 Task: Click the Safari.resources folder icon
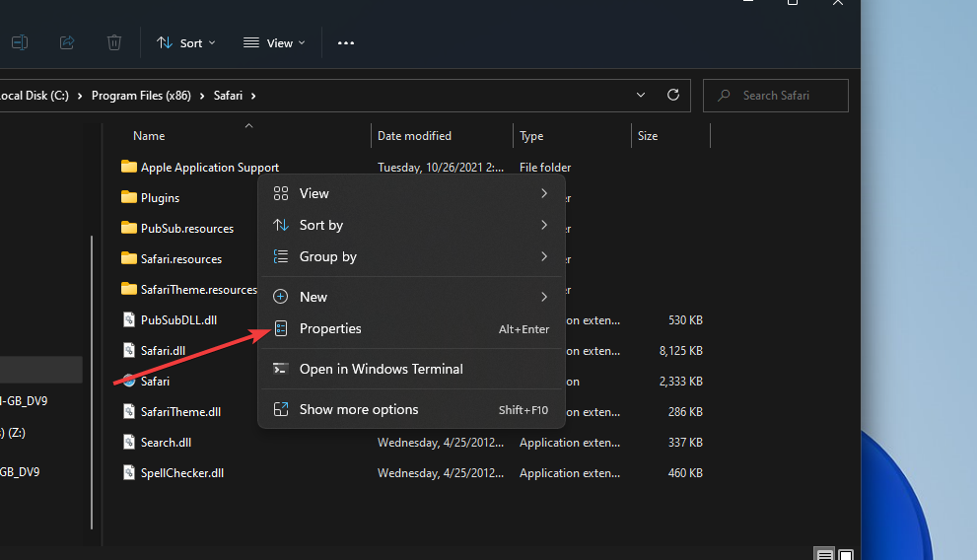click(129, 258)
